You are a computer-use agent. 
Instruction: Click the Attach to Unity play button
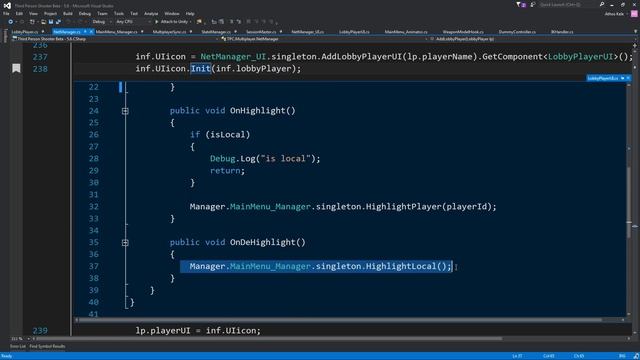[156, 22]
